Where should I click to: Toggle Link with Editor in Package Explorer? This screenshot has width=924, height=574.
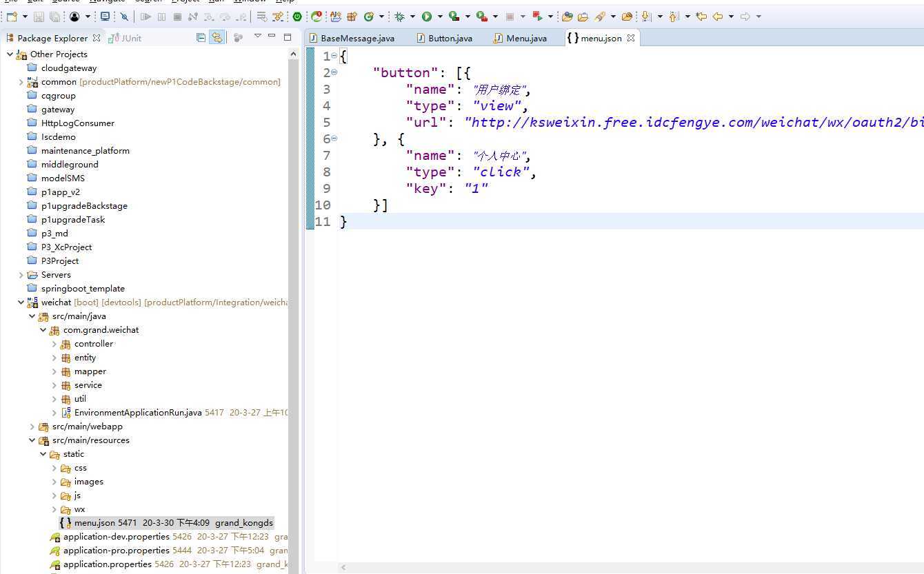(217, 38)
